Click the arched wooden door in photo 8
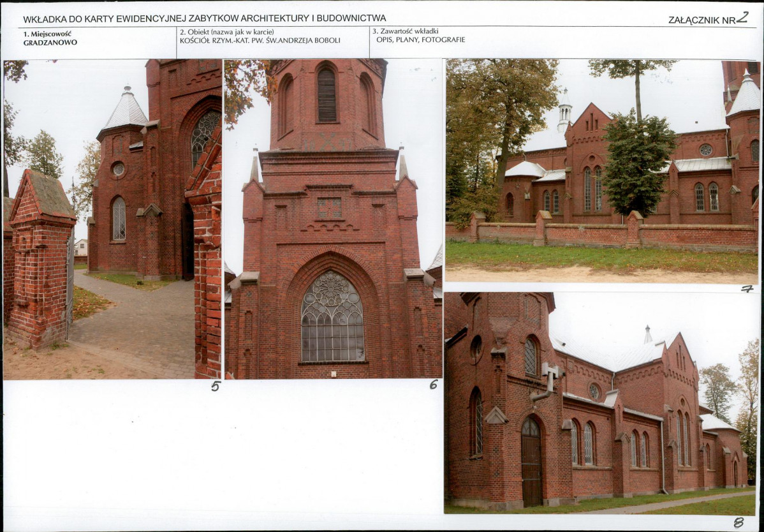This screenshot has width=764, height=532. [x=531, y=461]
